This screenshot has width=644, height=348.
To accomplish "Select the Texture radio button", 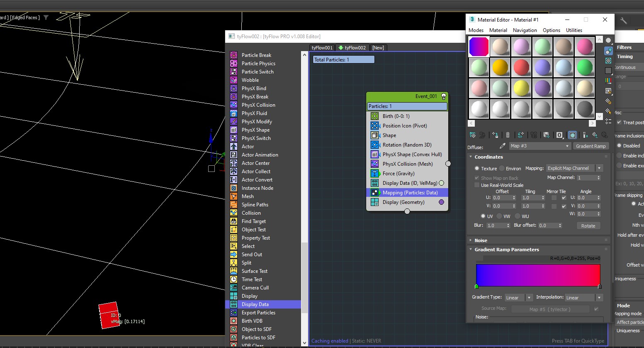I will click(477, 168).
